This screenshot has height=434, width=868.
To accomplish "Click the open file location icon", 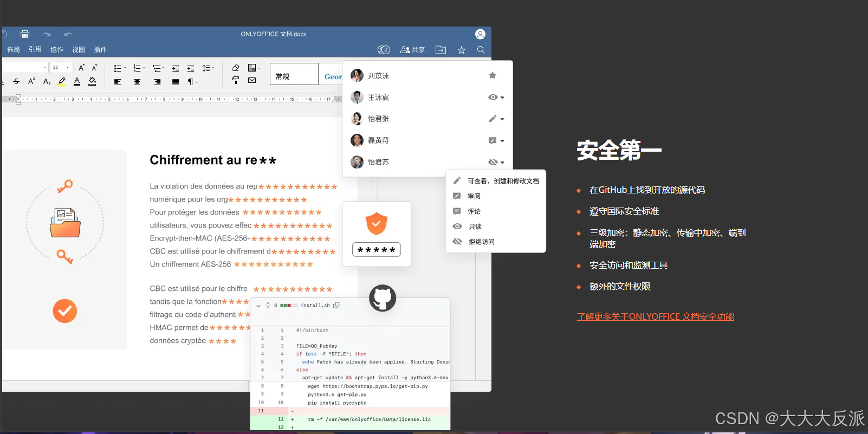I will [x=441, y=50].
